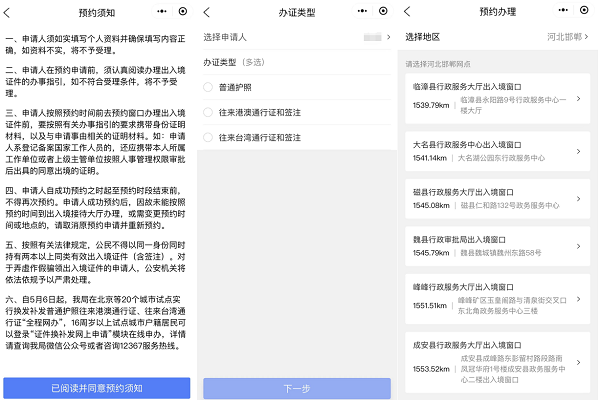Viewport: 600px width, 400px height.
Task: Open 大名县行政服务中心出入境窗口 card chevron
Action: [x=579, y=151]
